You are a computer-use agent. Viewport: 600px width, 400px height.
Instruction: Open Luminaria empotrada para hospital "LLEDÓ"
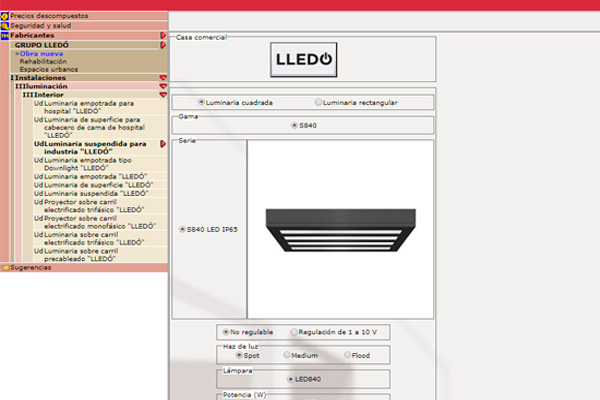pos(89,107)
